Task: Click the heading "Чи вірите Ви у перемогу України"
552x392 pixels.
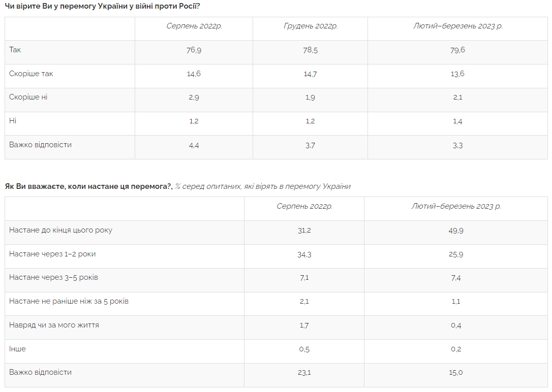Action: pyautogui.click(x=102, y=6)
